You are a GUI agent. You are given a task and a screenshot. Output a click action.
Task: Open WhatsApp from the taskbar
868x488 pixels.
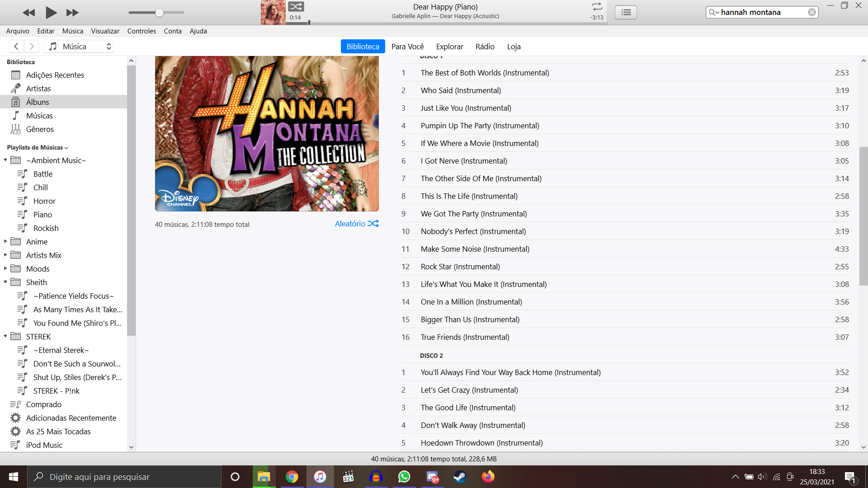click(404, 477)
